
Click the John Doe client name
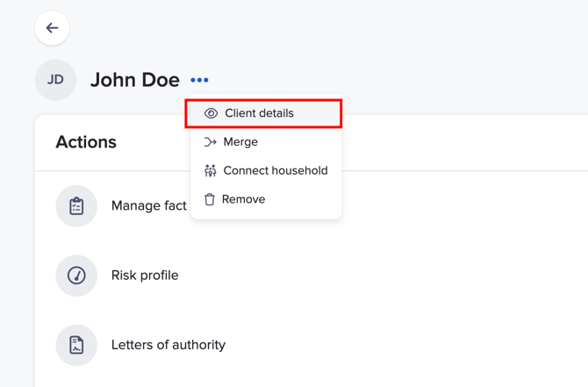click(x=134, y=80)
